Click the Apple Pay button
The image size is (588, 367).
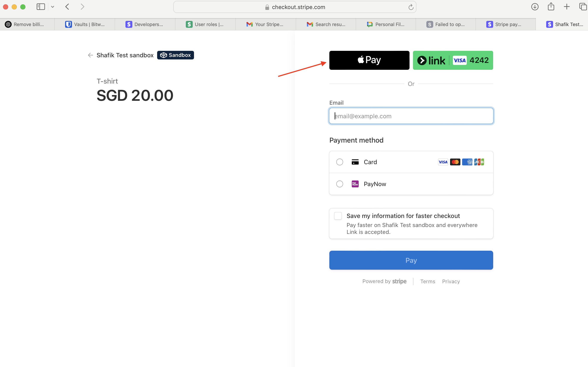[x=369, y=60]
